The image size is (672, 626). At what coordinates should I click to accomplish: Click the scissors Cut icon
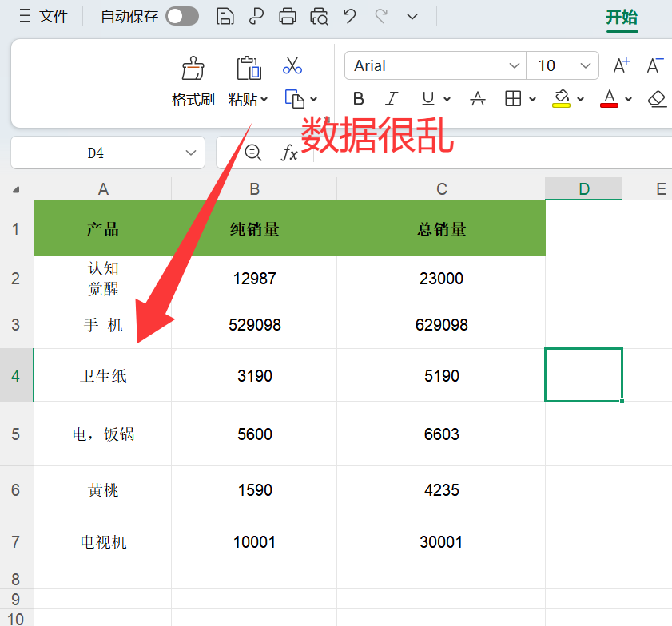(292, 65)
